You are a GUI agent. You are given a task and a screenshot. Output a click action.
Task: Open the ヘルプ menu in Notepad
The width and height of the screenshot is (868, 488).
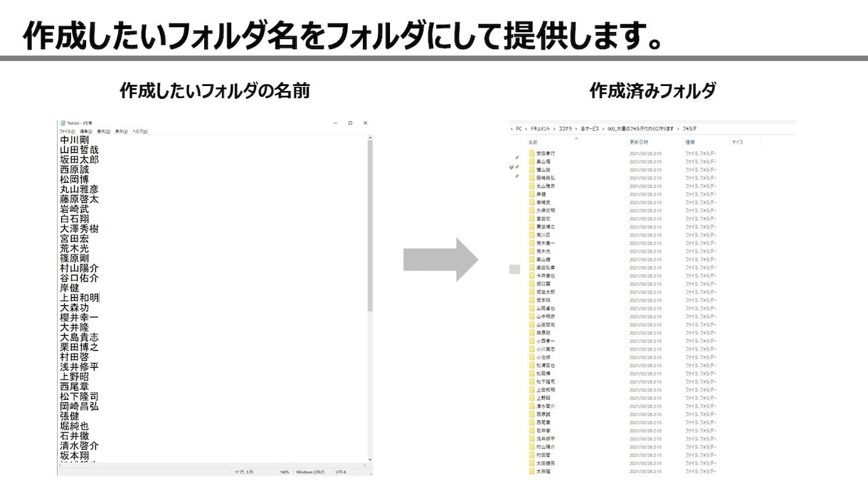[x=140, y=132]
